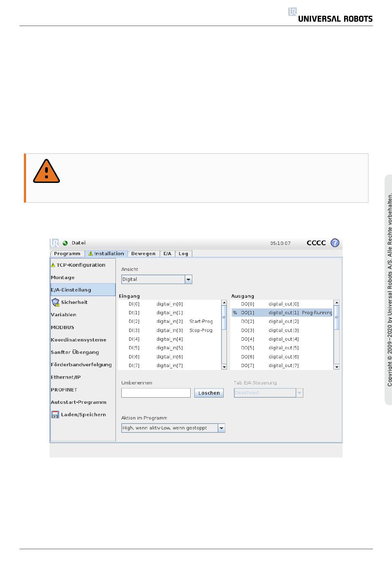Viewport: 392px width, 569px height.
Task: Open Sanfter Übergang settings
Action: coord(83,352)
